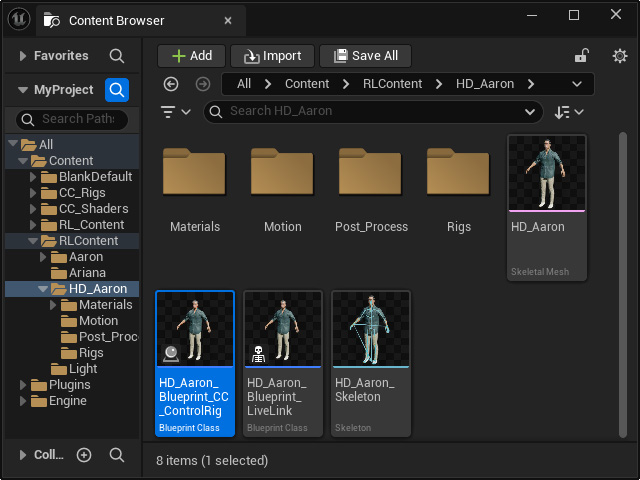Toggle the blue MyProject search button
This screenshot has height=480, width=640.
click(x=117, y=90)
